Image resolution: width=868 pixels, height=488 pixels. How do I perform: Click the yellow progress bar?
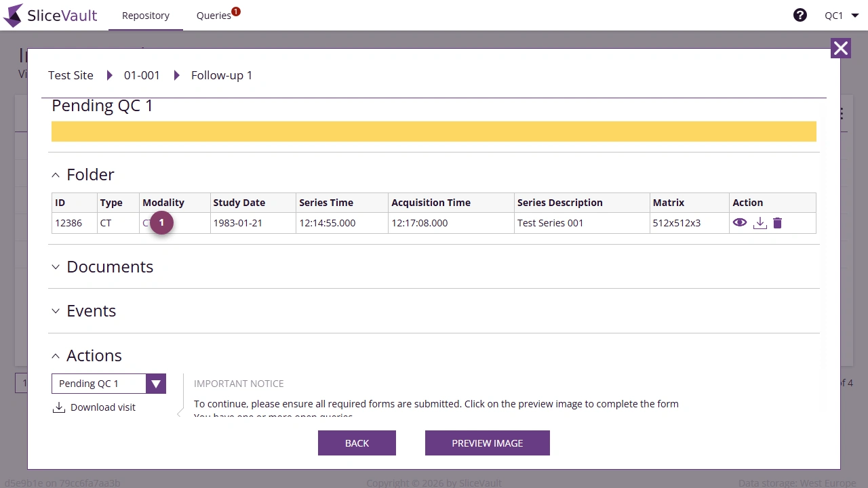pyautogui.click(x=434, y=131)
